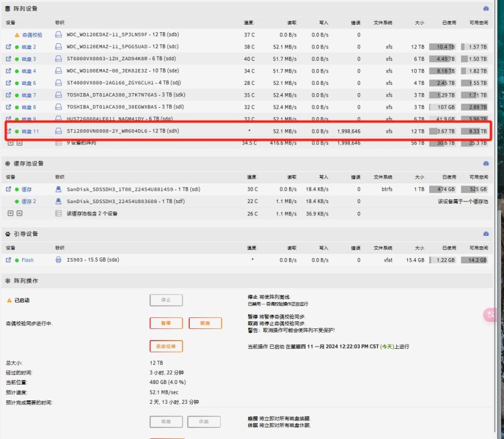Click the green status dot of 磁盘 7
Viewport: 504px width, 439px height.
(17, 95)
